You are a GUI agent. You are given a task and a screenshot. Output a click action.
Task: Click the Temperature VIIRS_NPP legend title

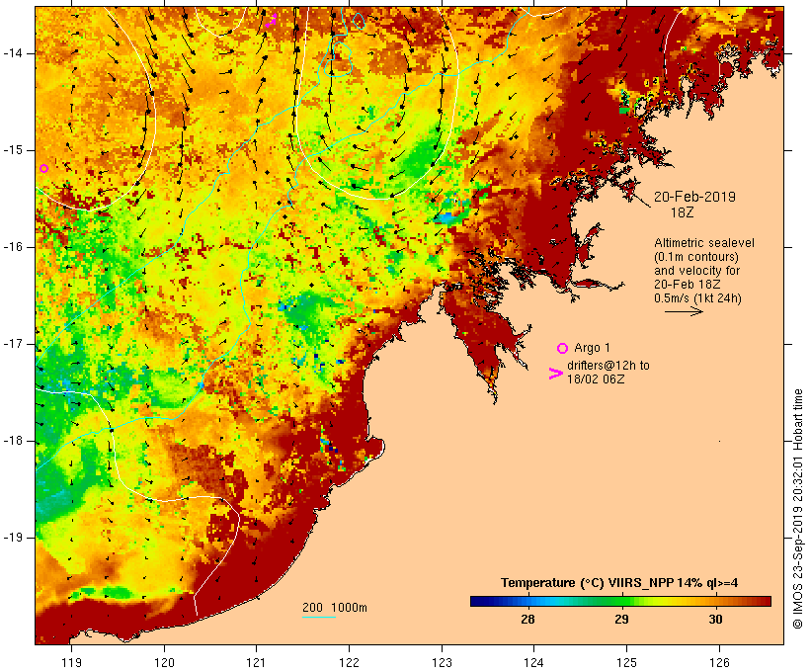[619, 583]
